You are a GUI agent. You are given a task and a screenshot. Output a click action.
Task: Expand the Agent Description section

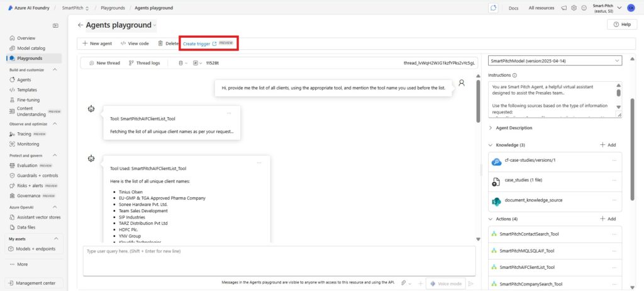(x=491, y=128)
